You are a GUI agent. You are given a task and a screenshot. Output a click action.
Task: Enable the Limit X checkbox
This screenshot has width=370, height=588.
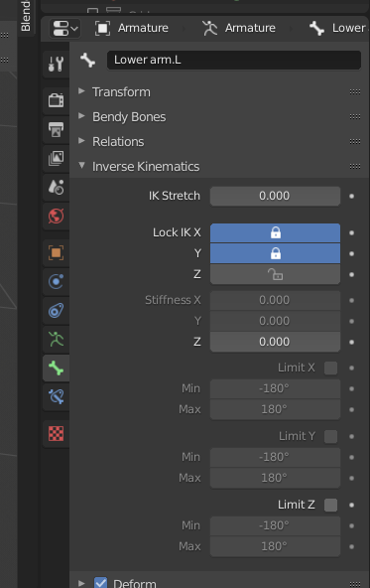tap(330, 367)
